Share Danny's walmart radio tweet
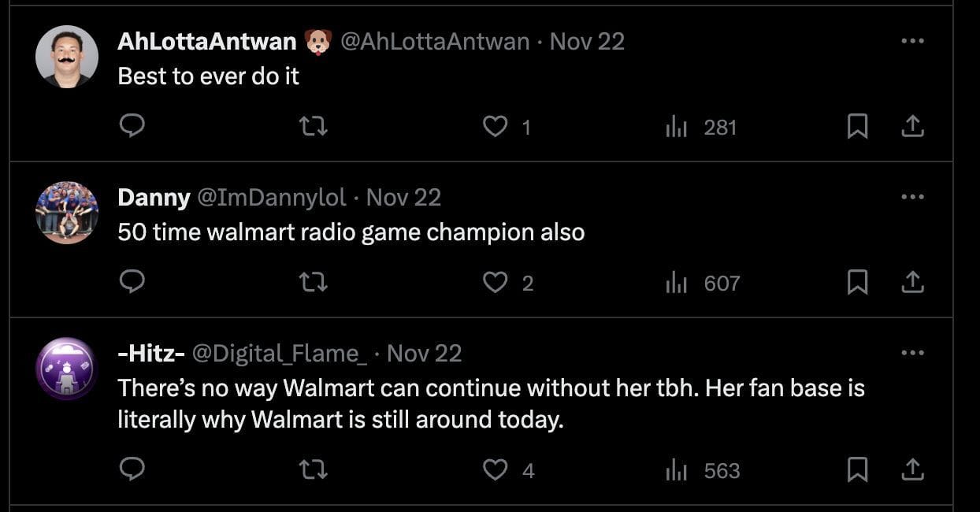This screenshot has height=512, width=980. pos(911,282)
